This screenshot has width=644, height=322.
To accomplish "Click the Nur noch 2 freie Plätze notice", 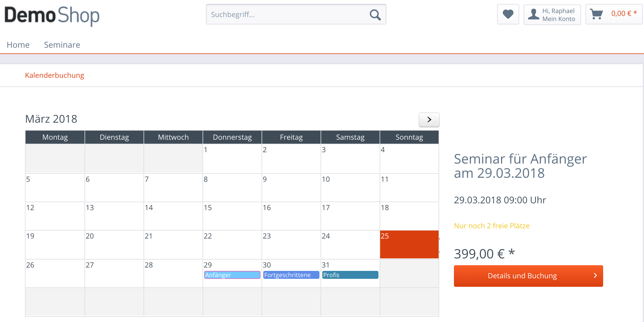I will pos(492,226).
